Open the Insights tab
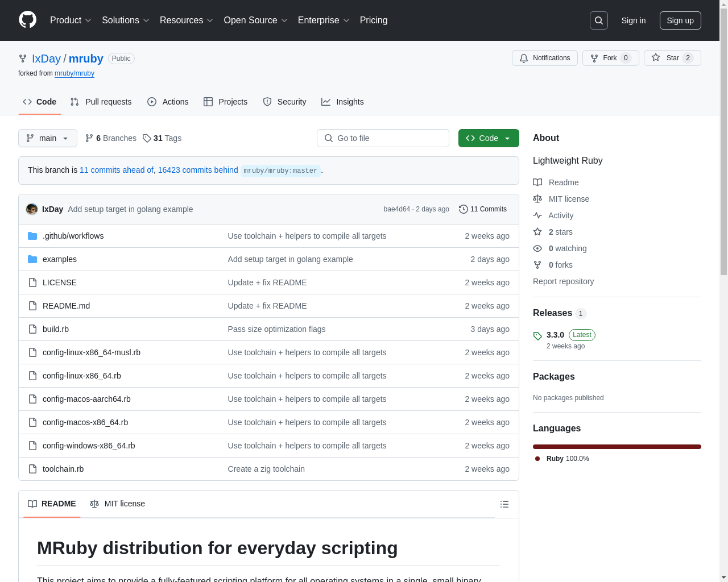This screenshot has width=728, height=582. [342, 102]
